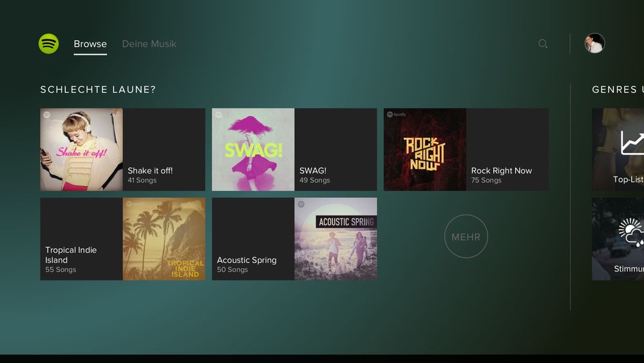Open the 'Tropical Indie Island' playlist title
This screenshot has height=363, width=644.
[x=70, y=255]
